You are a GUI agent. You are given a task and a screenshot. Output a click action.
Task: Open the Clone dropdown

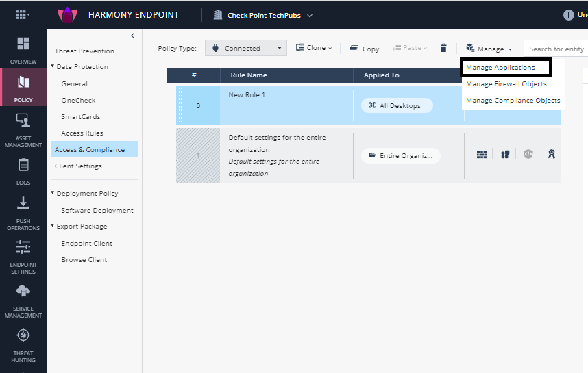pyautogui.click(x=314, y=48)
